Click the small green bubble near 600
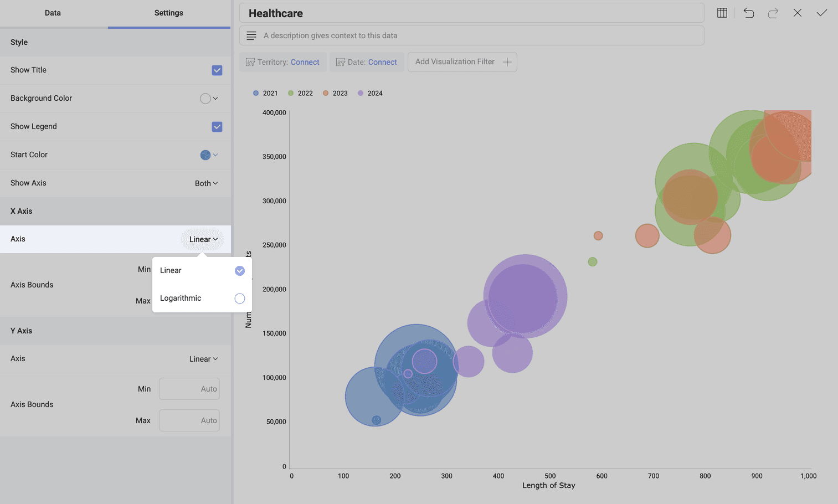838x504 pixels. coord(593,261)
